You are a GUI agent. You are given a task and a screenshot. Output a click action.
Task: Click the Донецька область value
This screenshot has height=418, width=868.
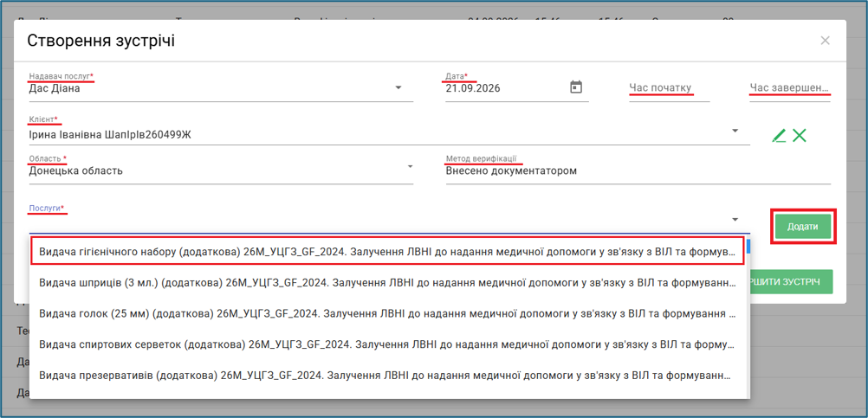(x=76, y=170)
